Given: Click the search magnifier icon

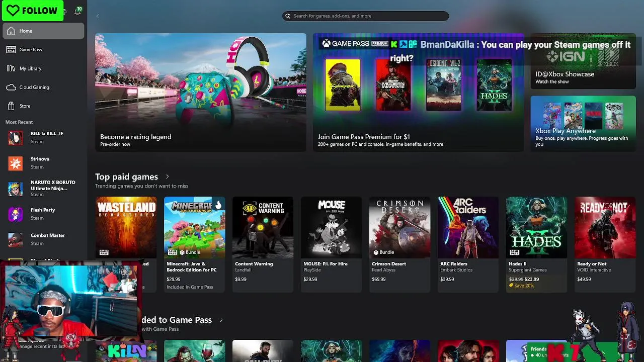Looking at the screenshot, I should (x=288, y=16).
